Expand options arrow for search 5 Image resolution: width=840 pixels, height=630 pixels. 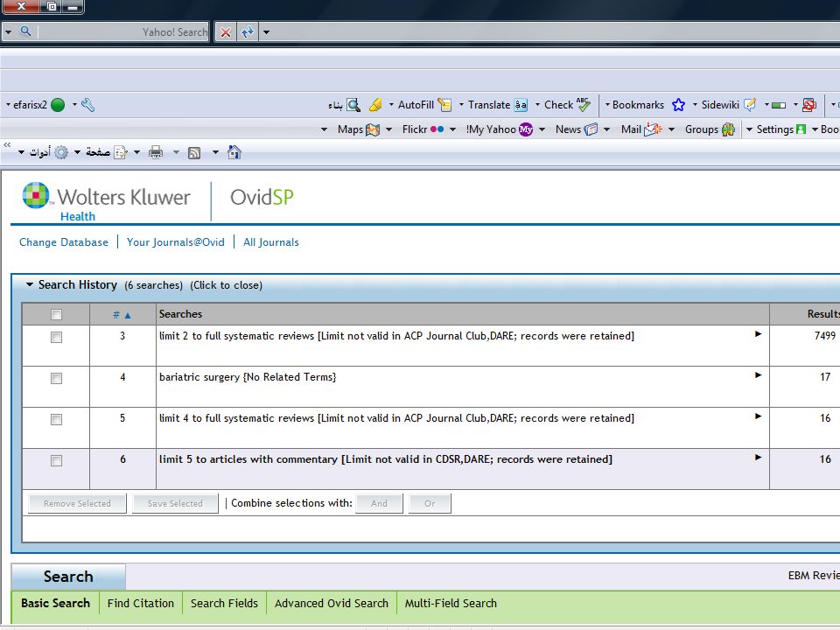click(x=758, y=416)
